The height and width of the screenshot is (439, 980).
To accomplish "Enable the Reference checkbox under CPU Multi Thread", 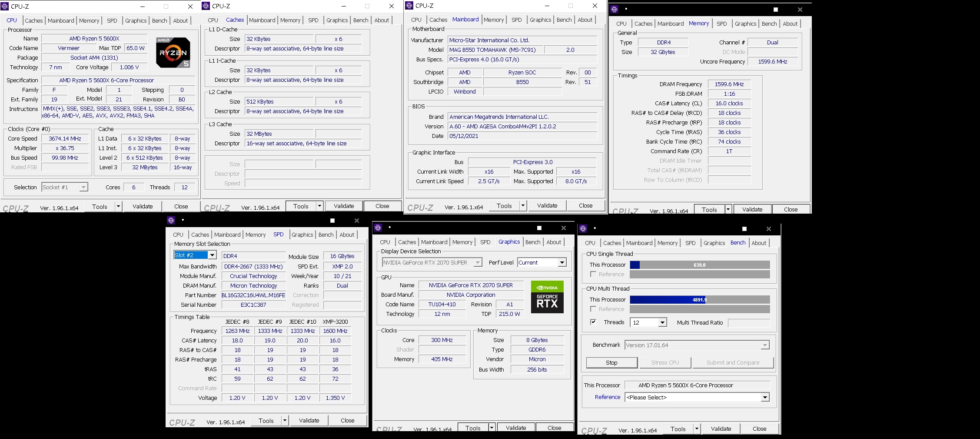I will tap(593, 309).
